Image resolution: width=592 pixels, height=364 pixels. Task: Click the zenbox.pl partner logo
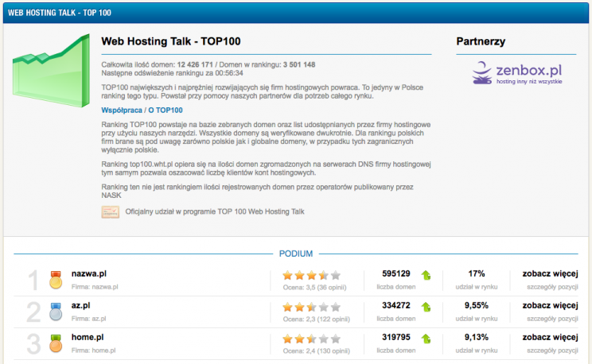[517, 73]
